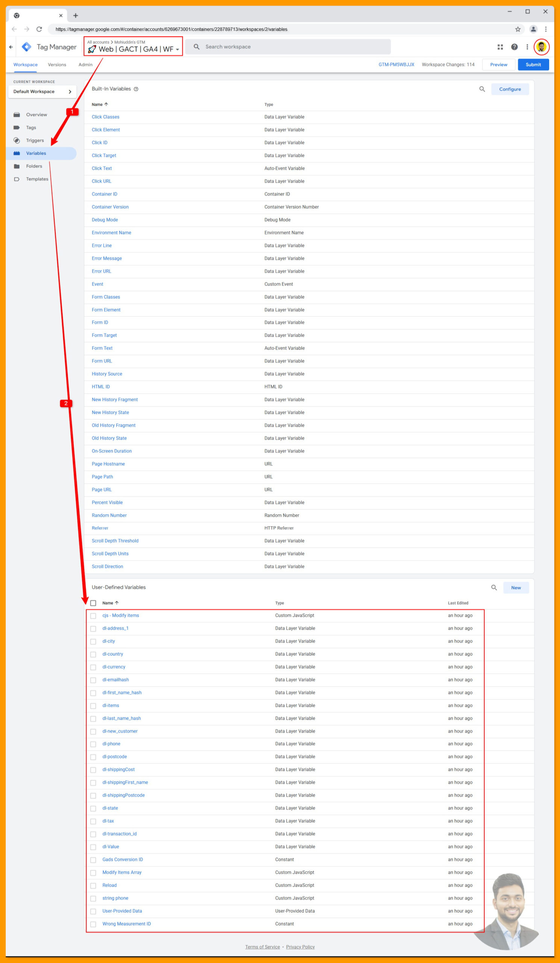Screen dimensions: 560x963
Task: Search the Built-In Variables with the magnifier icon
Action: click(482, 89)
